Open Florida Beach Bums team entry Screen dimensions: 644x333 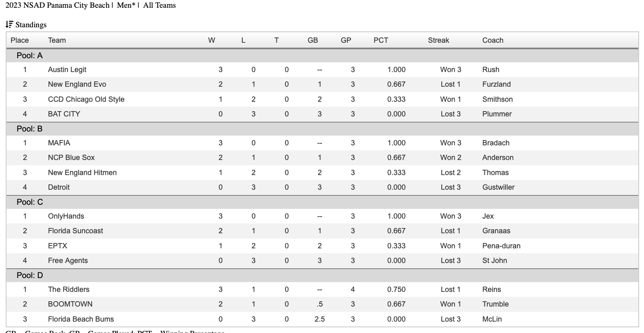(81, 319)
